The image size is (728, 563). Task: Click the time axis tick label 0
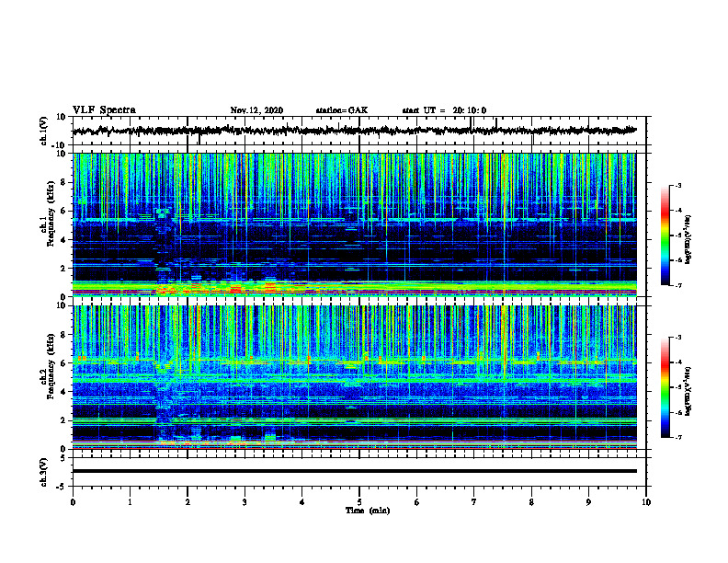[x=73, y=502]
